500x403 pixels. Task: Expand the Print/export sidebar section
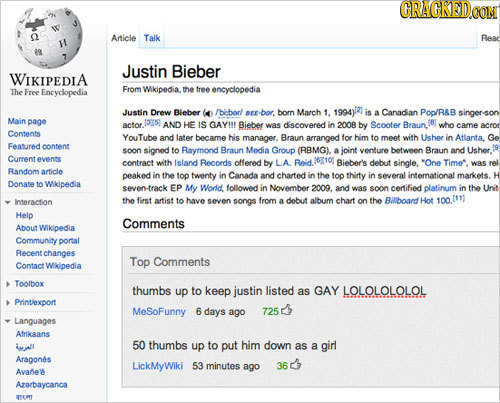click(8, 303)
